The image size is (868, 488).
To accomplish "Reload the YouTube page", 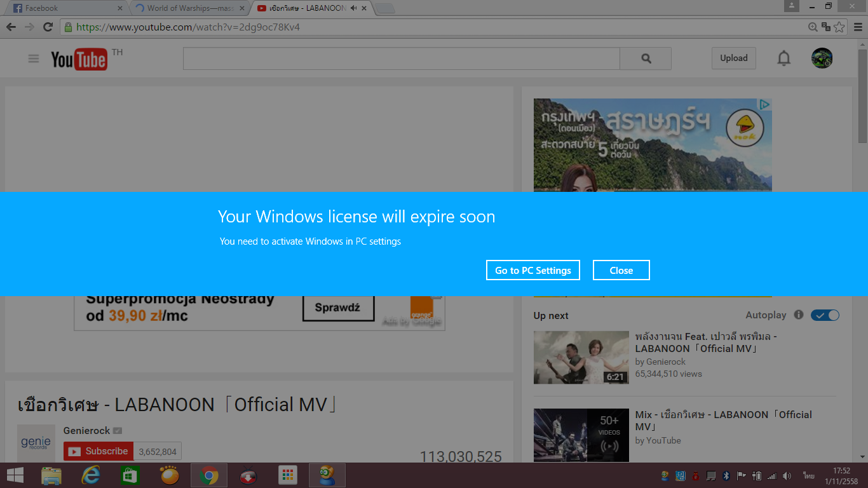I will click(x=48, y=27).
